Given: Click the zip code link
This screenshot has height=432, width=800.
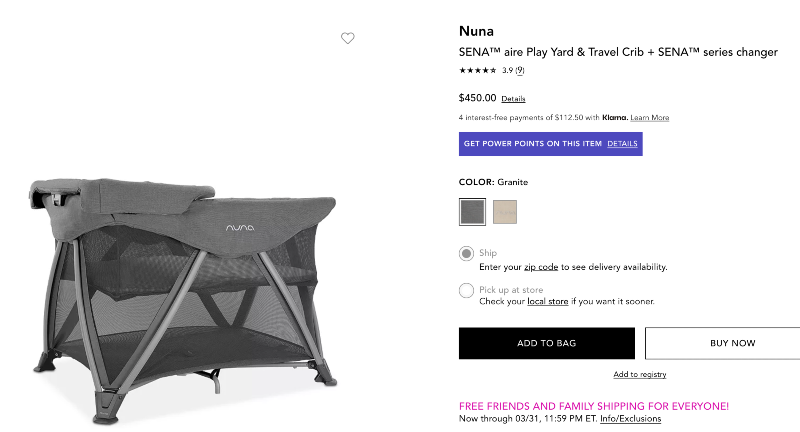Looking at the screenshot, I should click(541, 267).
